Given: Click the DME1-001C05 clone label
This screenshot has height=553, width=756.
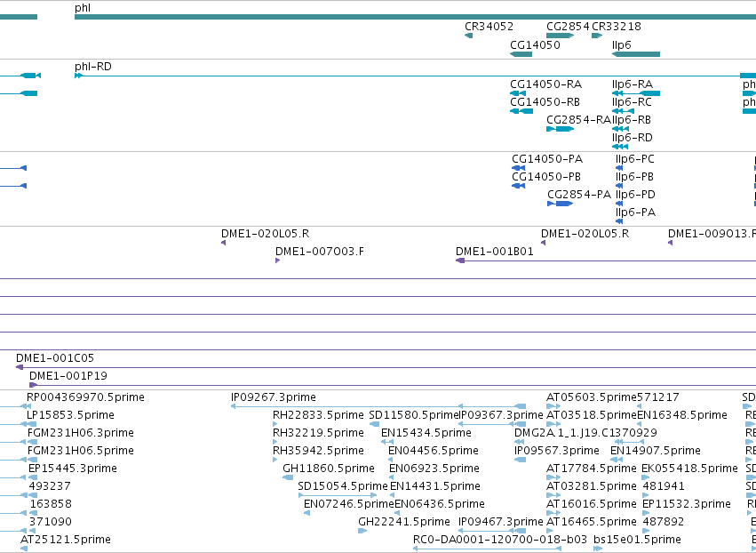Looking at the screenshot, I should [x=55, y=358].
